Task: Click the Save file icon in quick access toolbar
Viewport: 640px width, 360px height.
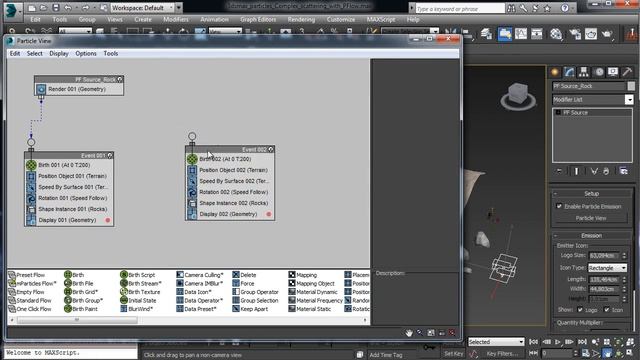Action: [56, 8]
